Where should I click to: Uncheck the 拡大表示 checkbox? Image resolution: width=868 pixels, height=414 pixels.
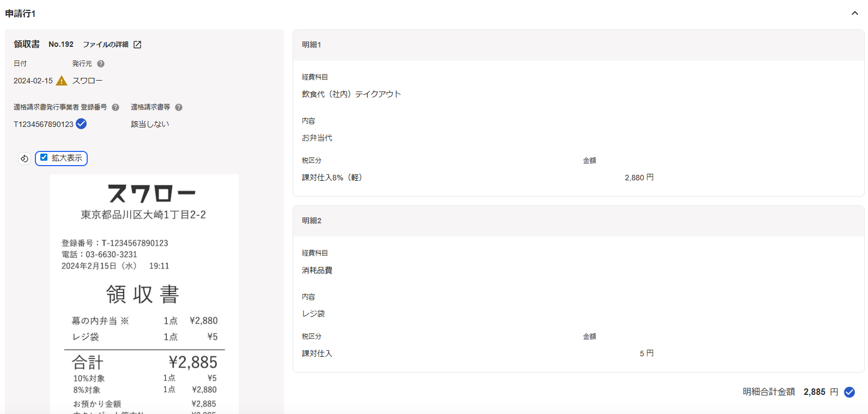pos(44,157)
